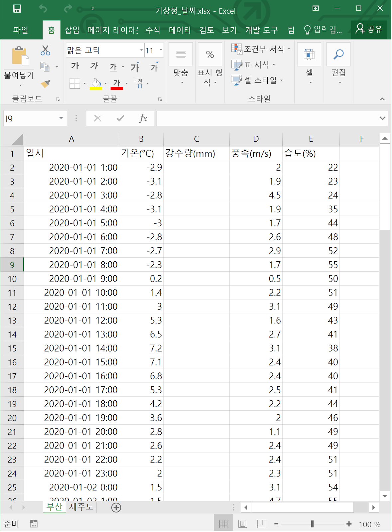Add a new sheet with plus icon
This screenshot has width=392, height=532.
click(116, 508)
